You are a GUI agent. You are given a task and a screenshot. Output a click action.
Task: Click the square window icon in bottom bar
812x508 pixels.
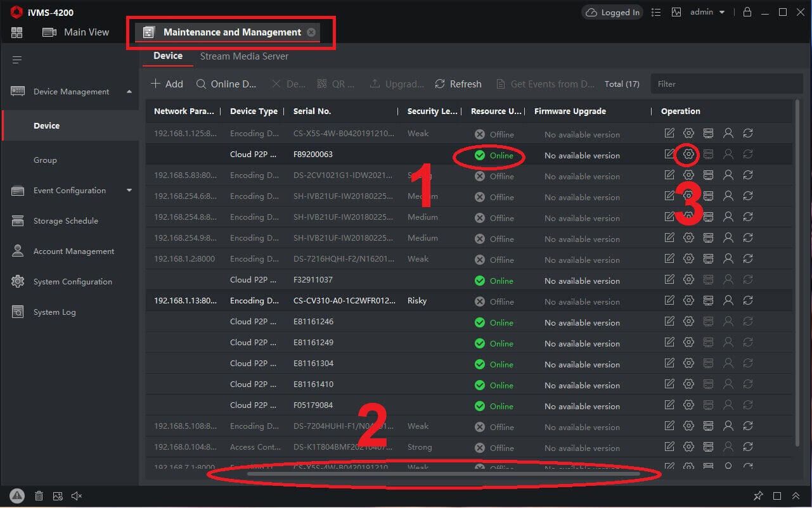click(x=777, y=496)
